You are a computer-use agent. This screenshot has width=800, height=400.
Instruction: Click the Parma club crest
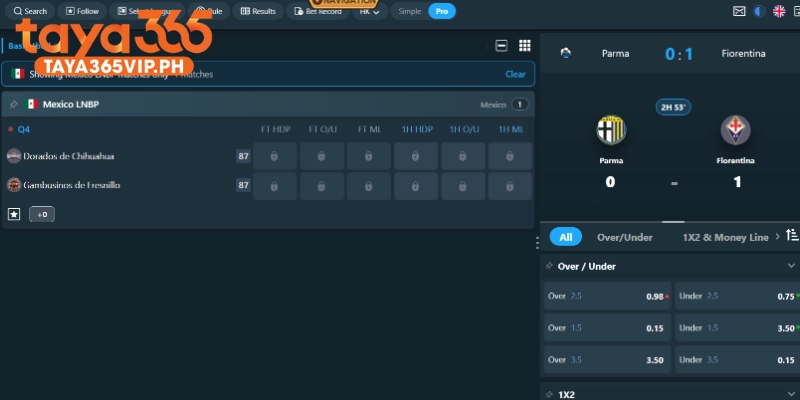pyautogui.click(x=611, y=130)
